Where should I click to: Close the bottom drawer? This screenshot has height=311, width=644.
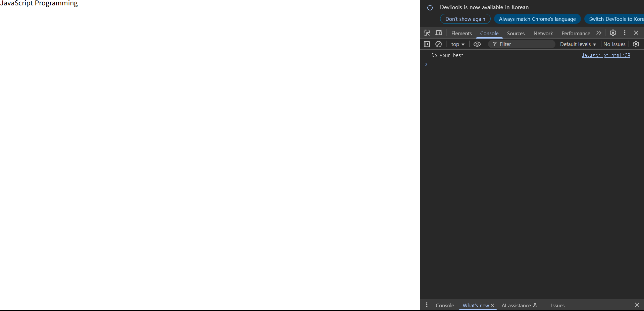(x=637, y=305)
